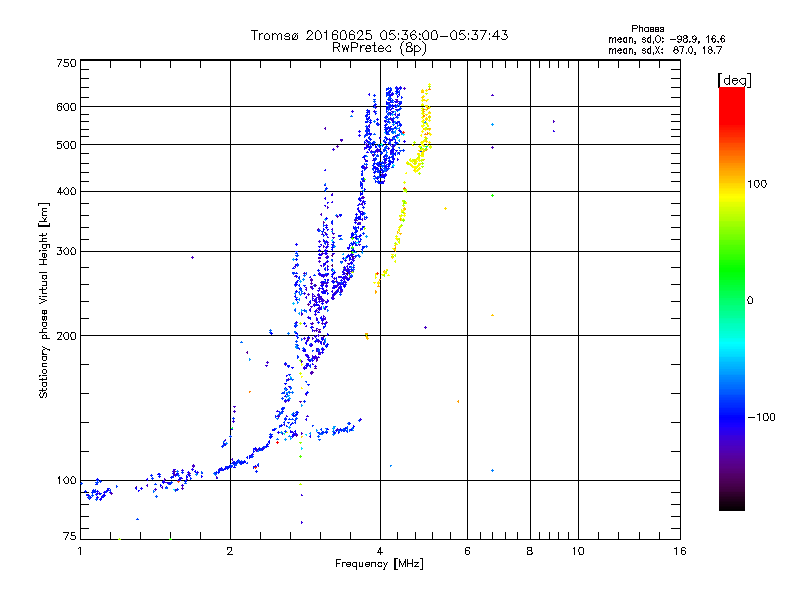Click the y-axis '75' tick label
This screenshot has height=600, width=800.
(70, 536)
